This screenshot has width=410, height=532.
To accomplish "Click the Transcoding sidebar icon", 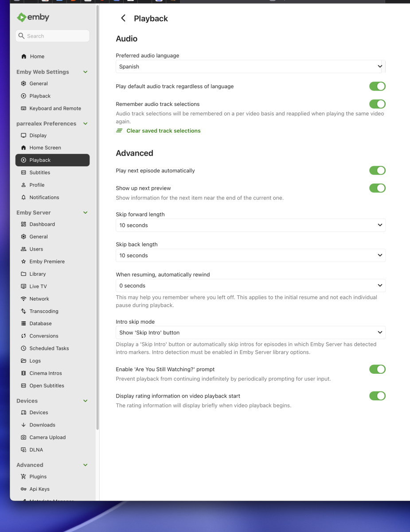I will click(x=23, y=311).
